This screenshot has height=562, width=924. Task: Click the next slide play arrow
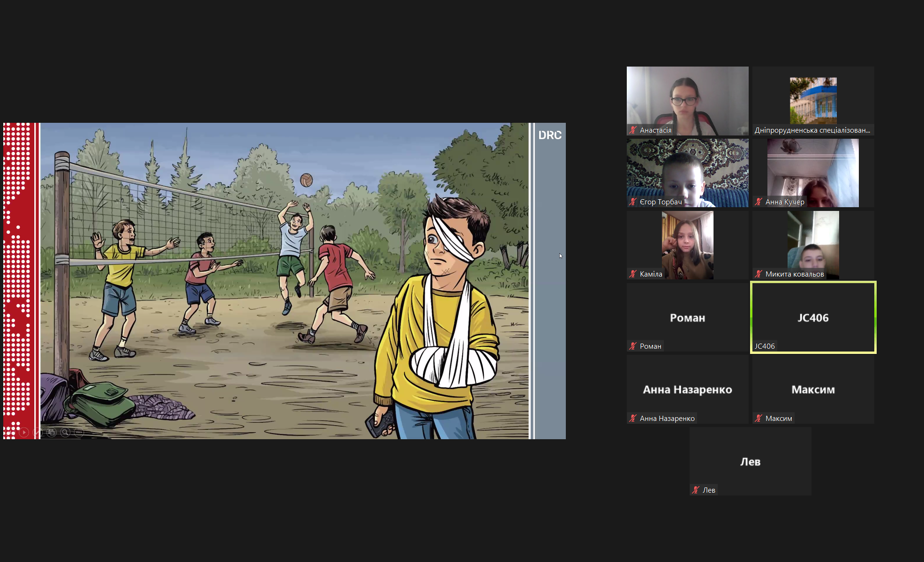point(24,432)
